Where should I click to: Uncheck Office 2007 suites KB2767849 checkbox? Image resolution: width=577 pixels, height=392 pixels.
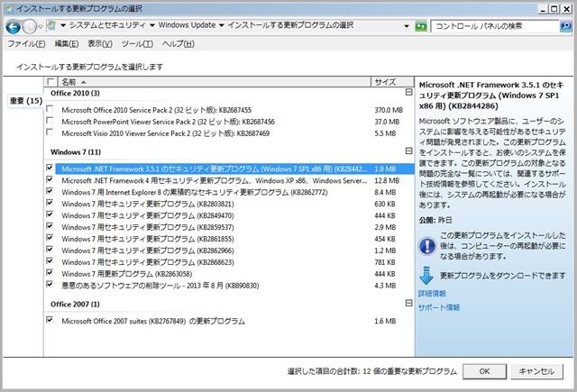[50, 320]
